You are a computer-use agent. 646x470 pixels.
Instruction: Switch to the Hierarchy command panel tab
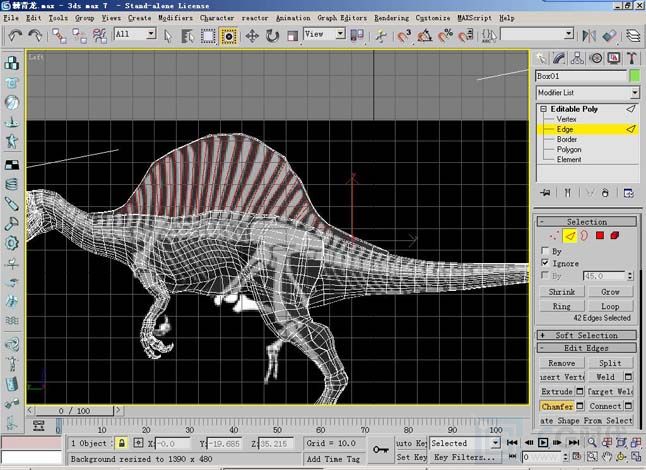click(x=577, y=58)
